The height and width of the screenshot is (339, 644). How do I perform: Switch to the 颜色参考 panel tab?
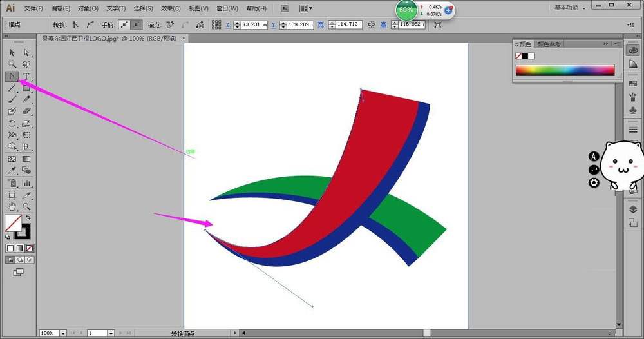549,44
